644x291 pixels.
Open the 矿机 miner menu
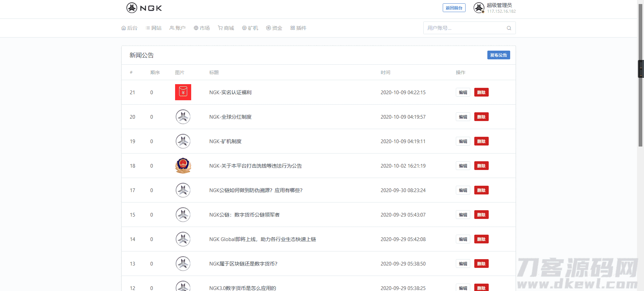tap(250, 28)
